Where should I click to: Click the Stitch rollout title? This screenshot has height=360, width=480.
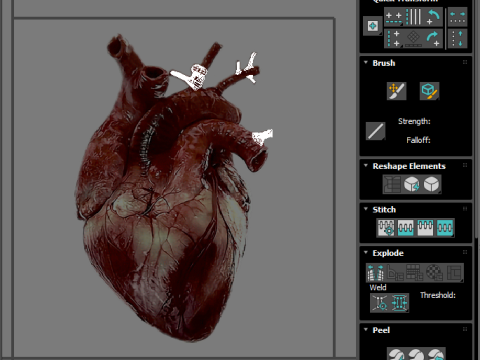tap(384, 209)
